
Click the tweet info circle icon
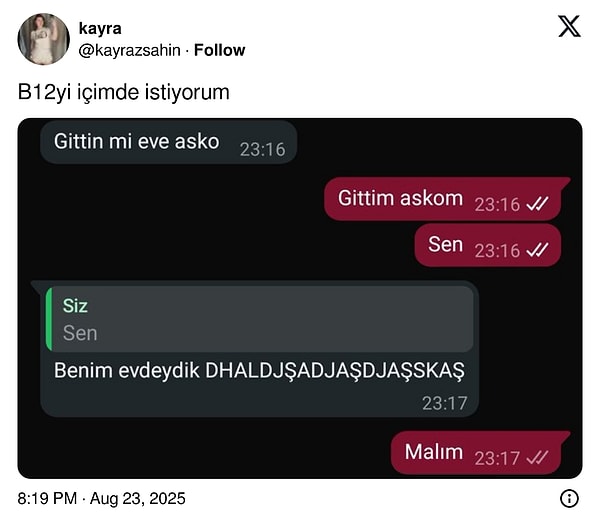(569, 498)
